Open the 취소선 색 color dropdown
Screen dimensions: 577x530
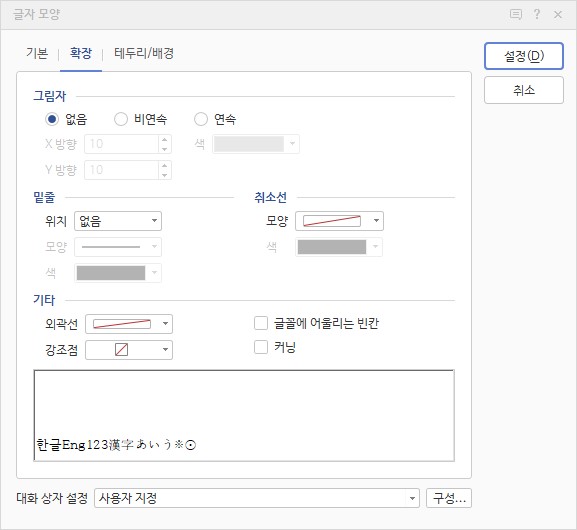339,247
